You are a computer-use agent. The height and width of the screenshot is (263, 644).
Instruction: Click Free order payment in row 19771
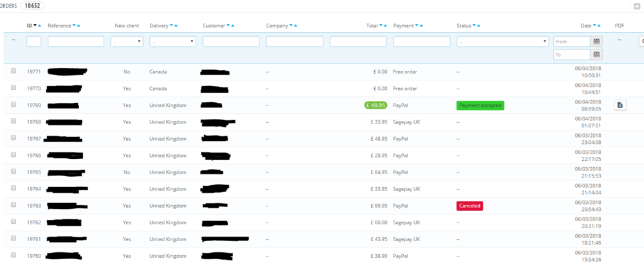tap(405, 72)
